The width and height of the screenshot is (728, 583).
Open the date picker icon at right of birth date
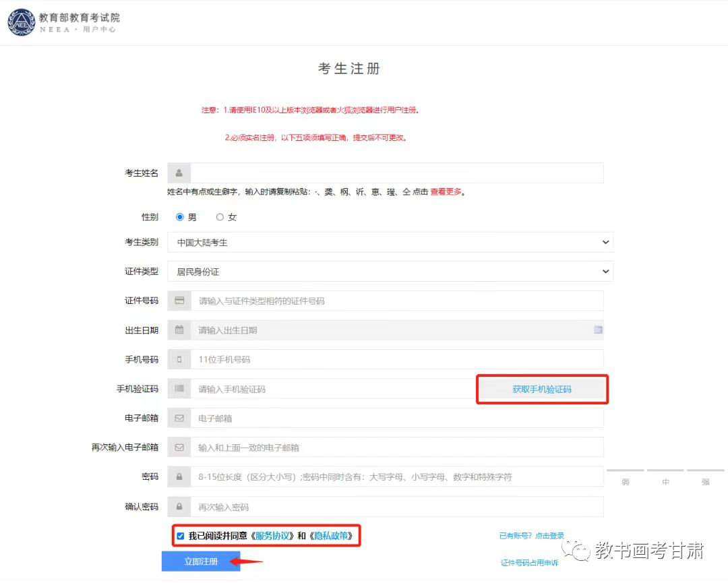tap(598, 330)
